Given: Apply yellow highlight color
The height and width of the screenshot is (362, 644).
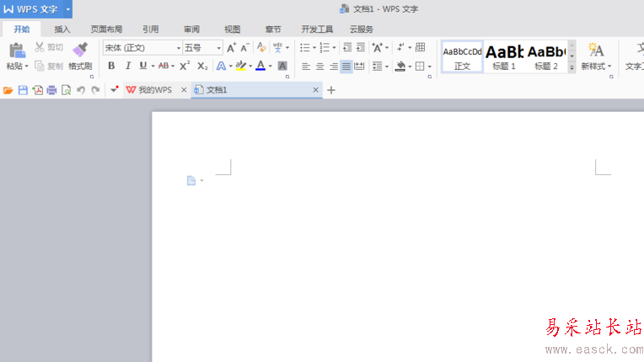Looking at the screenshot, I should [x=241, y=66].
